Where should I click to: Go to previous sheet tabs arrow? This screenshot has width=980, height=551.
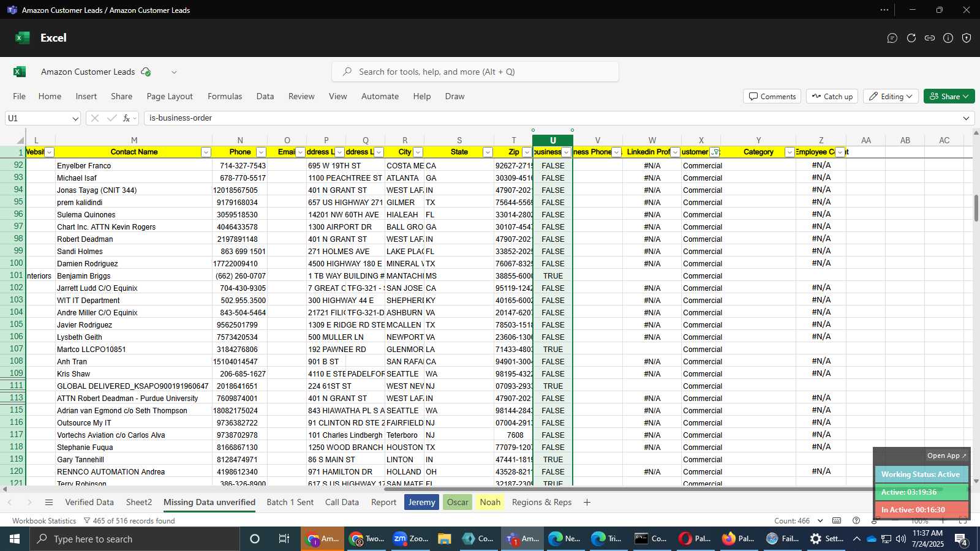pos(10,503)
